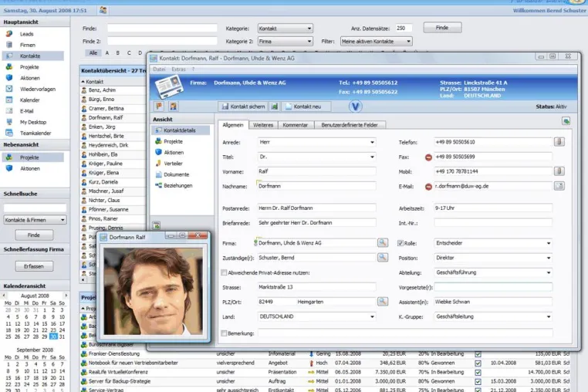Enable Abweichende Privat-Adresse nutzen checkbox

tap(224, 272)
